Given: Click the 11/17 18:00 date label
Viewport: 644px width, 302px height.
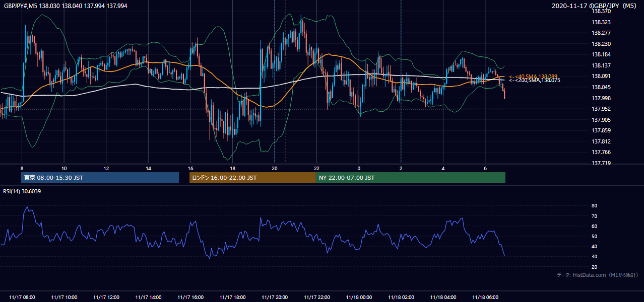Looking at the screenshot, I should click(x=232, y=297).
